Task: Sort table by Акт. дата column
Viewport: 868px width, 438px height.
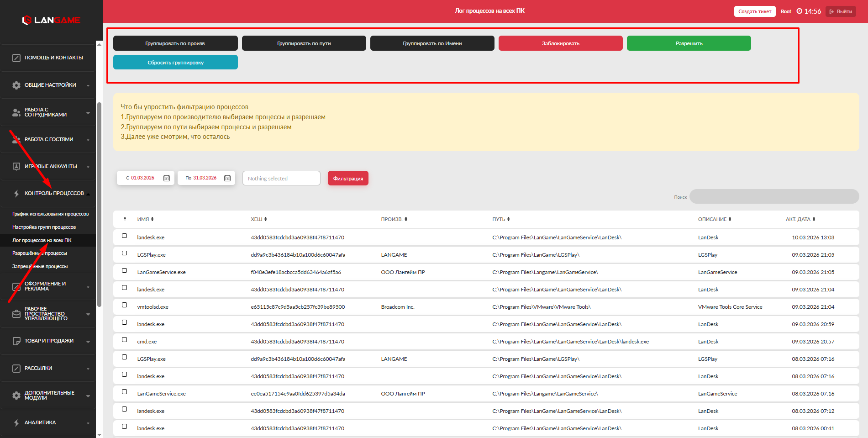Action: point(800,219)
